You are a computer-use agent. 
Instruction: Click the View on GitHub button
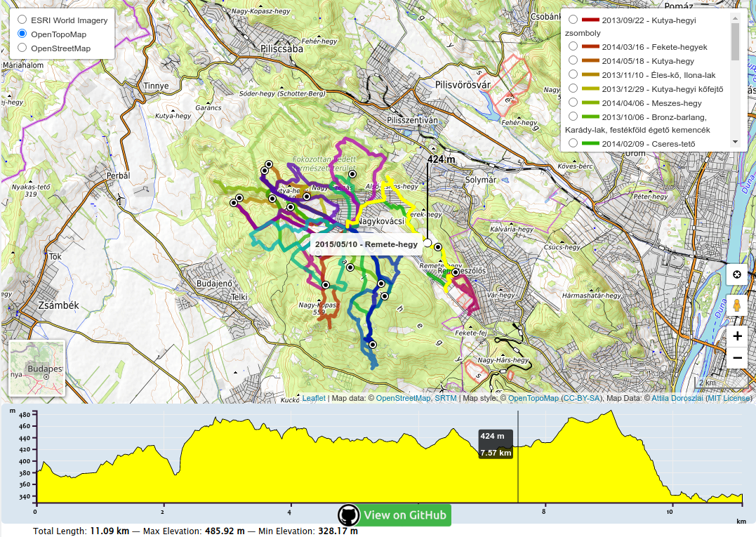[394, 515]
